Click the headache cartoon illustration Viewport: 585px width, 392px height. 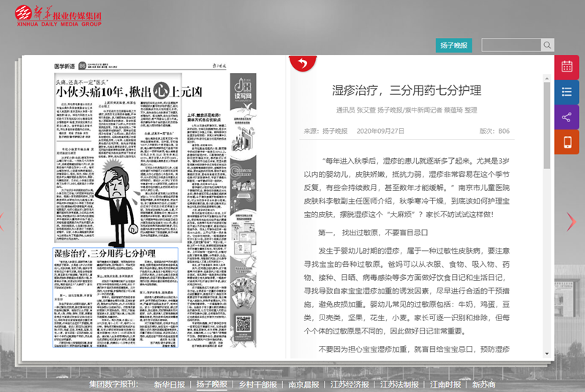pyautogui.click(x=118, y=201)
